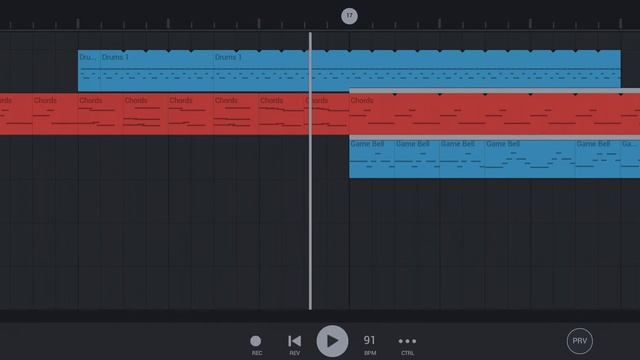The width and height of the screenshot is (640, 360).
Task: Select the bar 17 timeline marker
Action: point(349,16)
